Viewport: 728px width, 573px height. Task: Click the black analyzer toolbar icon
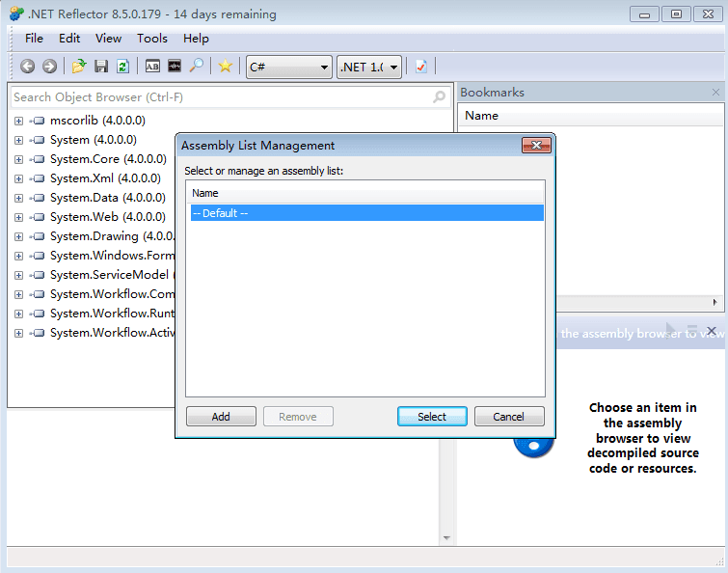click(x=175, y=67)
